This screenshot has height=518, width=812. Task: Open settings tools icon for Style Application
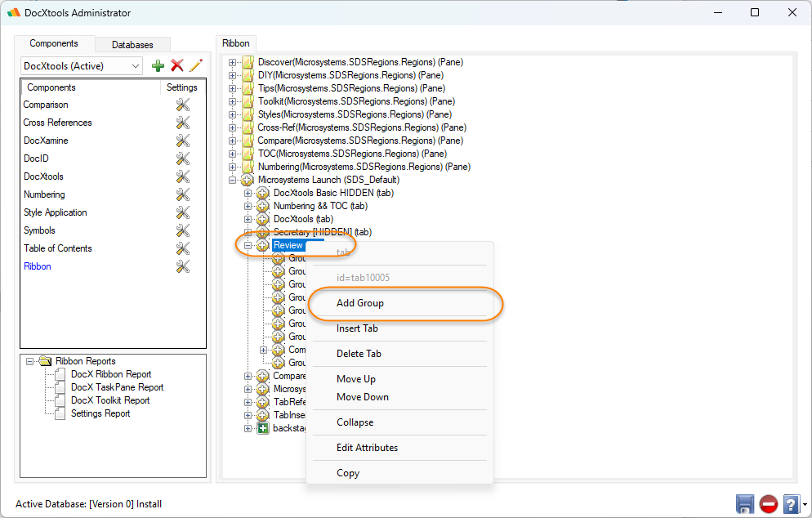182,212
